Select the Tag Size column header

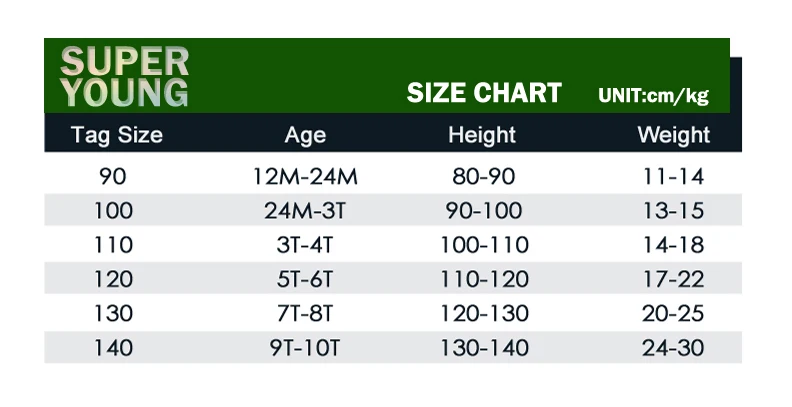pos(117,135)
